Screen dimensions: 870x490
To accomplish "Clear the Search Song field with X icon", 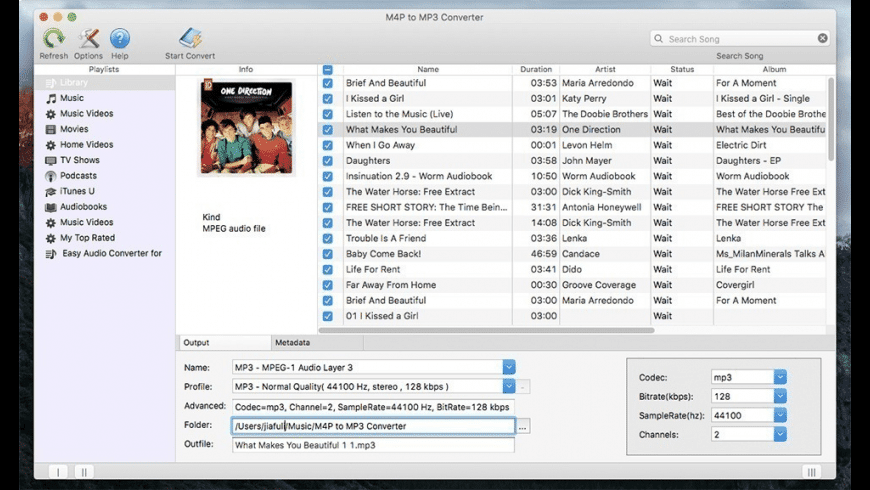I will (x=822, y=38).
